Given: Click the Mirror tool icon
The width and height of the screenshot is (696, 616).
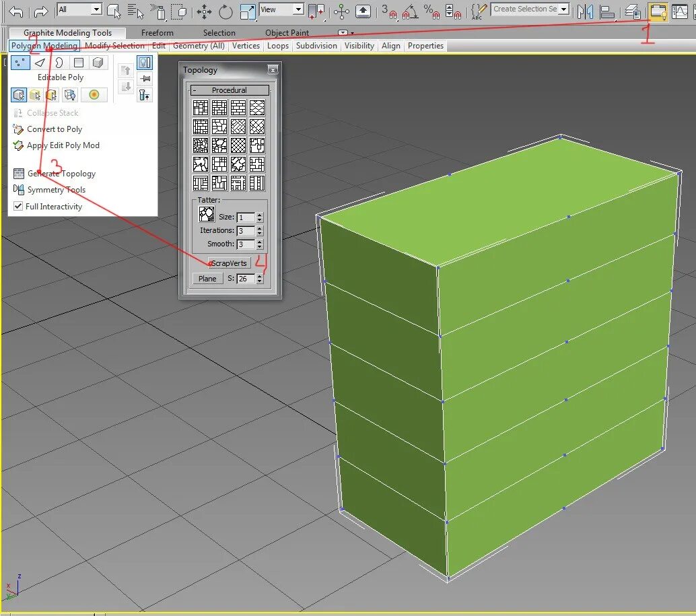Looking at the screenshot, I should click(585, 11).
